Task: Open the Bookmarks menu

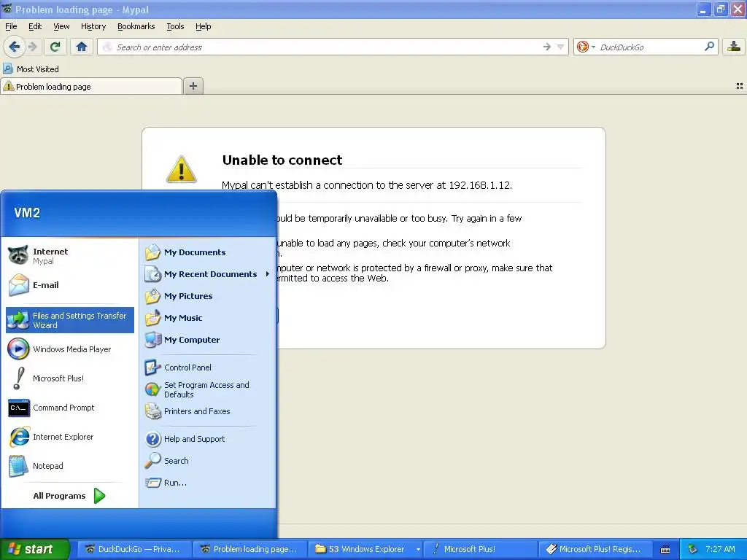Action: [136, 26]
